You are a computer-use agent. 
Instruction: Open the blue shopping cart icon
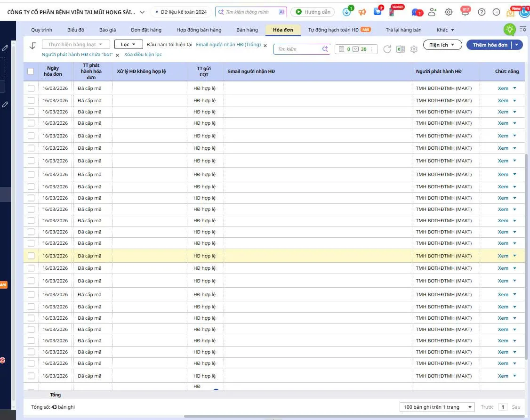377,12
